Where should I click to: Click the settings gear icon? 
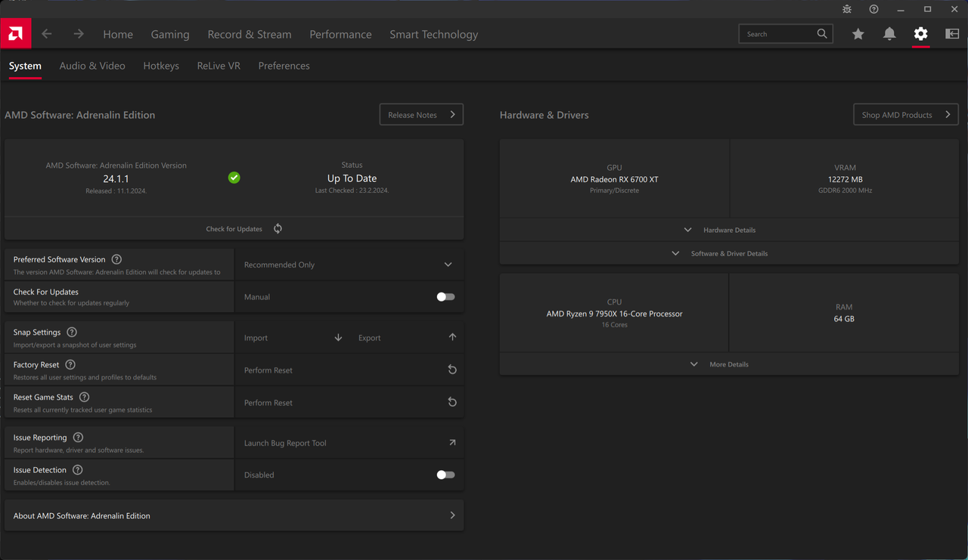coord(920,34)
